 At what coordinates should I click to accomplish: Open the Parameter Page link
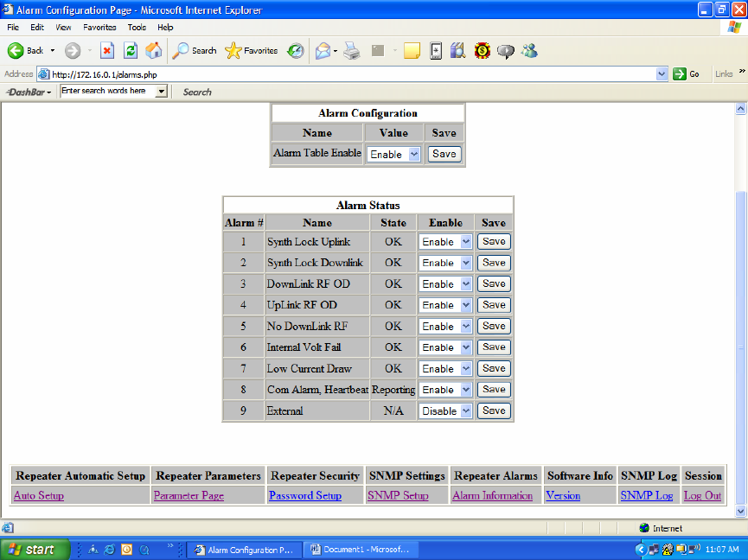(189, 496)
